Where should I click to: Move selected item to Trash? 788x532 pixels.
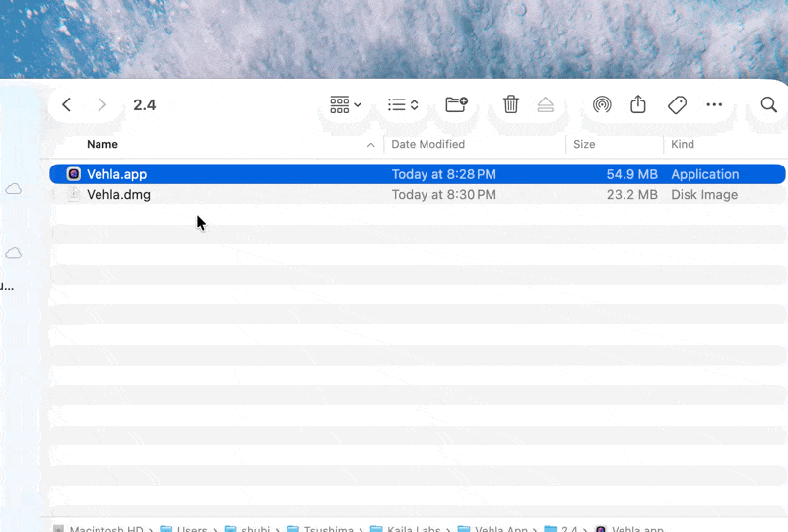point(511,104)
